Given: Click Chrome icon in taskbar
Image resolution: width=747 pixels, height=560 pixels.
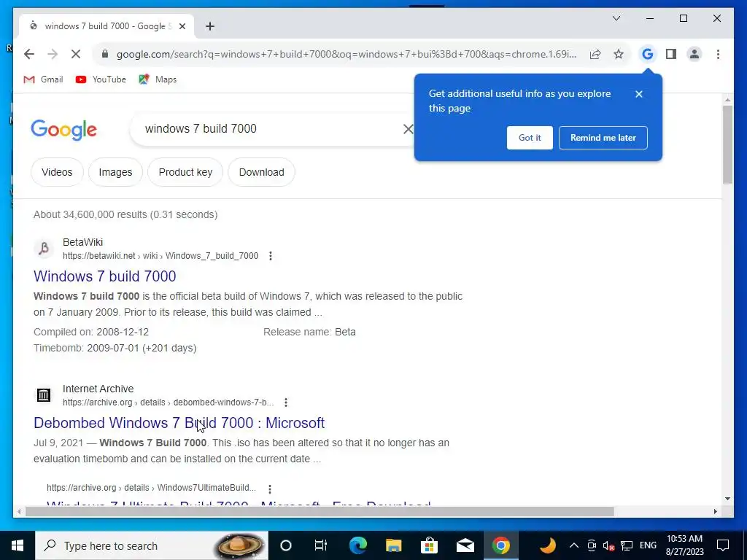Looking at the screenshot, I should coord(500,545).
